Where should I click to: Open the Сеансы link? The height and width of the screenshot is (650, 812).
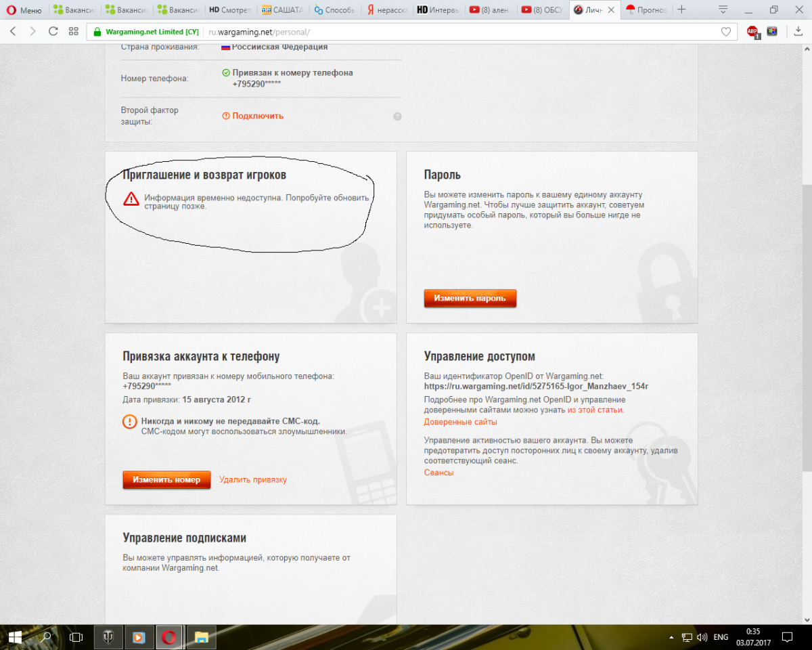(x=438, y=473)
